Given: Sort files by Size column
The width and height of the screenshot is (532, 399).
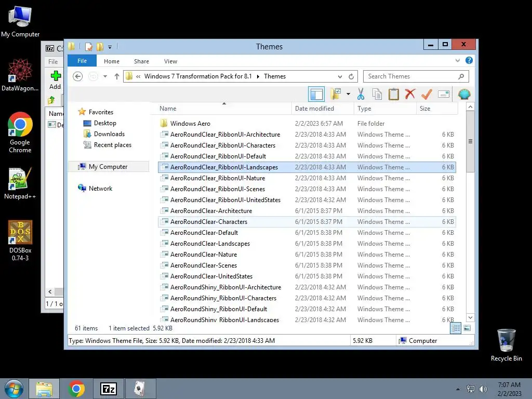Looking at the screenshot, I should [x=437, y=109].
